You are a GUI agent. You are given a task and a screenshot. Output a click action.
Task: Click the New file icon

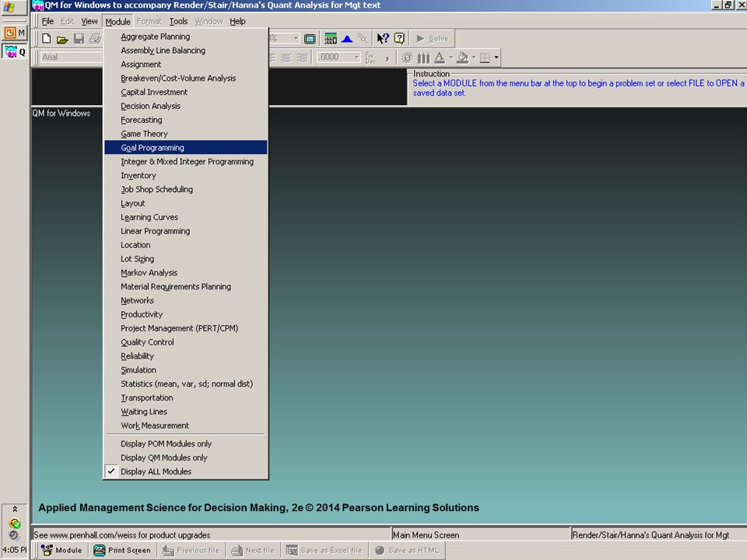coord(46,39)
